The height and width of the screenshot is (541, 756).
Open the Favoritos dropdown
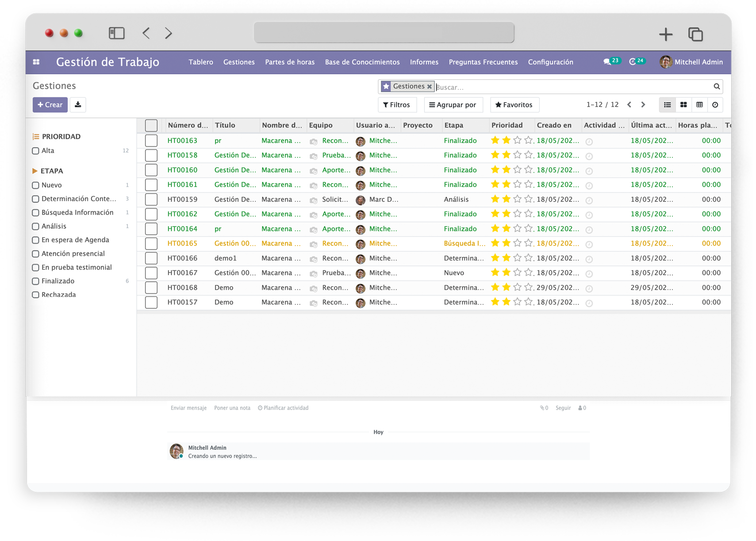(x=514, y=105)
